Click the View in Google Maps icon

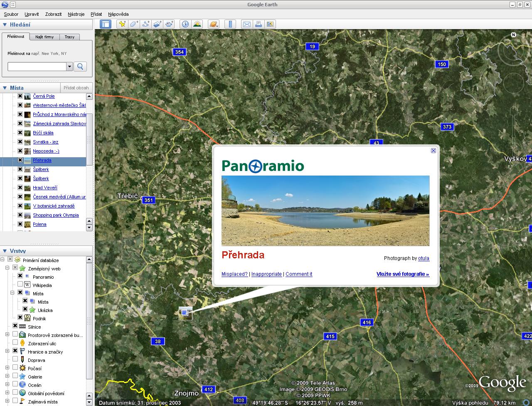pyautogui.click(x=270, y=24)
